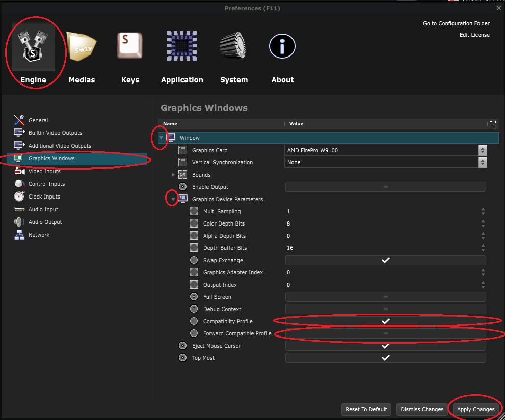
Task: Open Go to Configuration Folder link
Action: click(456, 23)
